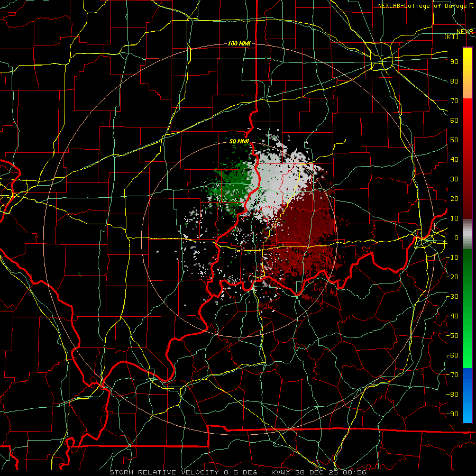
Task: Click the yellow segment of the color bar
Action: (467, 67)
